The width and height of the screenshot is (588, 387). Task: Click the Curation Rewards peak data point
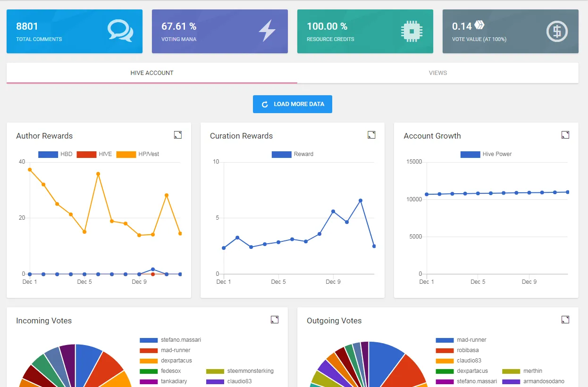click(x=361, y=200)
